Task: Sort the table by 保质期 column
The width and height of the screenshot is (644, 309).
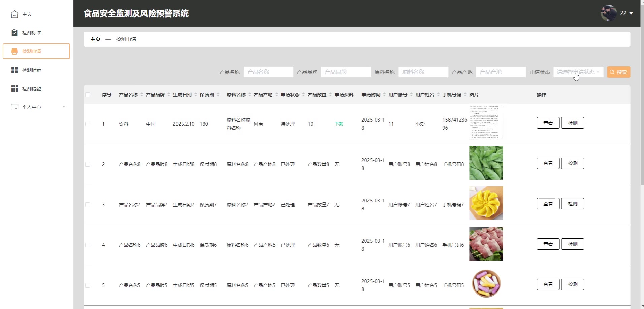Action: click(x=218, y=95)
